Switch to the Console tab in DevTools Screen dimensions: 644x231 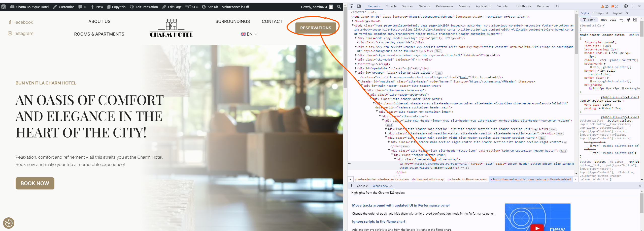[391, 6]
